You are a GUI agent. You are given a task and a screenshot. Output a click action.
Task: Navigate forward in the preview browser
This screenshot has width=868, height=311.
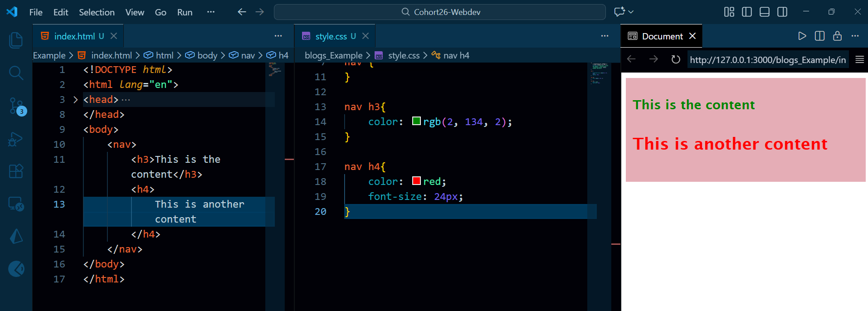(x=653, y=59)
